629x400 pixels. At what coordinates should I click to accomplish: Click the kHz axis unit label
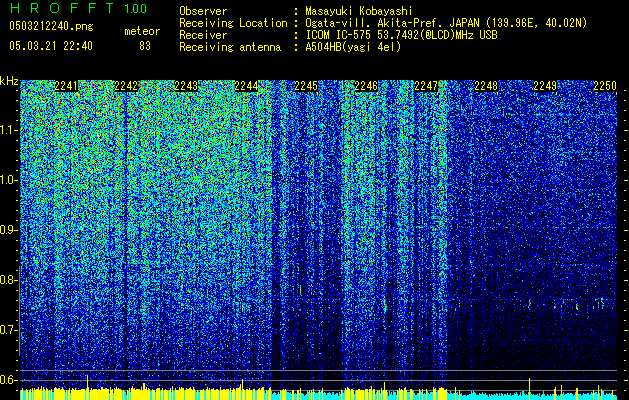[x=9, y=81]
